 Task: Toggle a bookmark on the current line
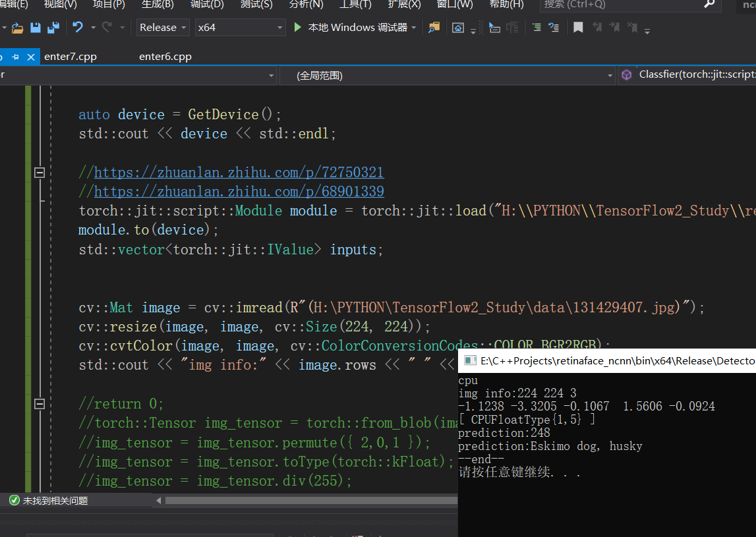(x=578, y=27)
